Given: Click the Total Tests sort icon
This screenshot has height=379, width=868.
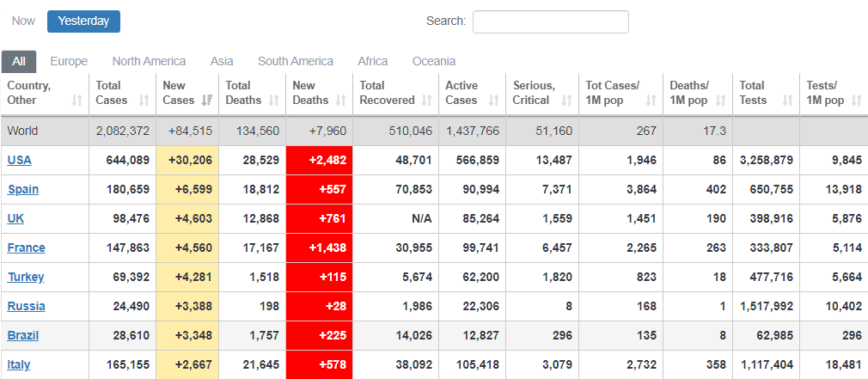Looking at the screenshot, I should coord(787,101).
